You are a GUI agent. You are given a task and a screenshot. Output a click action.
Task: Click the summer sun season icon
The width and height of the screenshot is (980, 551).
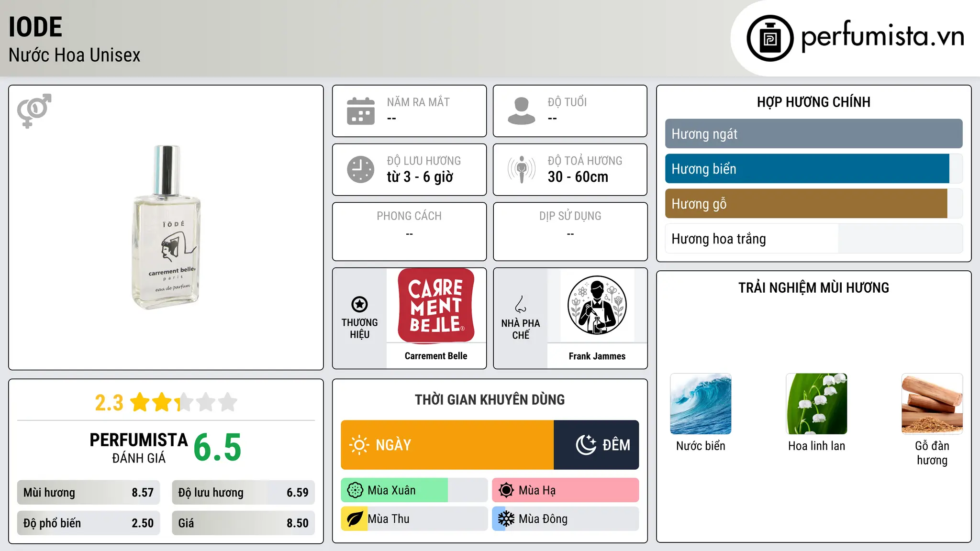coord(506,490)
